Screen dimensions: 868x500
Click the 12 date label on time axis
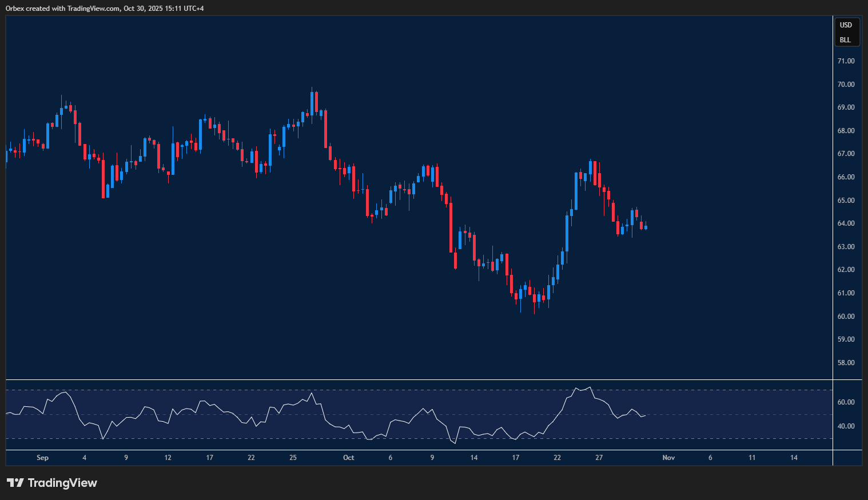pos(168,458)
